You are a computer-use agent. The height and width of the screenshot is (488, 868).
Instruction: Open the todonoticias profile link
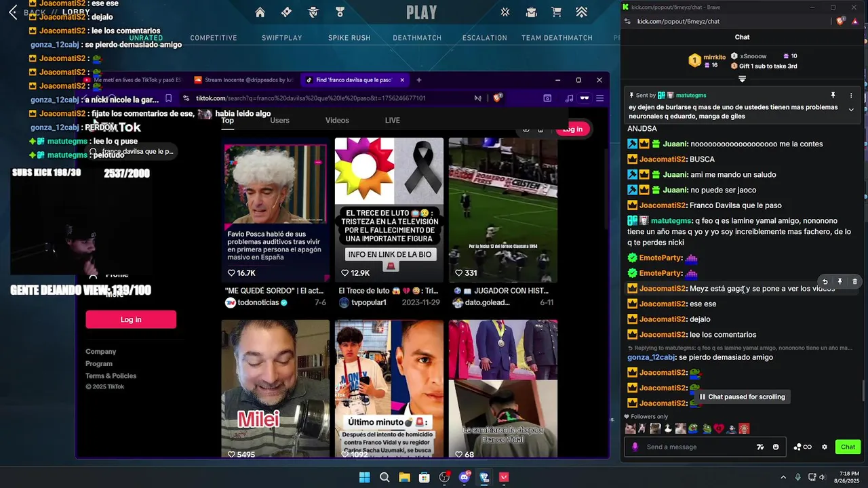coord(258,303)
